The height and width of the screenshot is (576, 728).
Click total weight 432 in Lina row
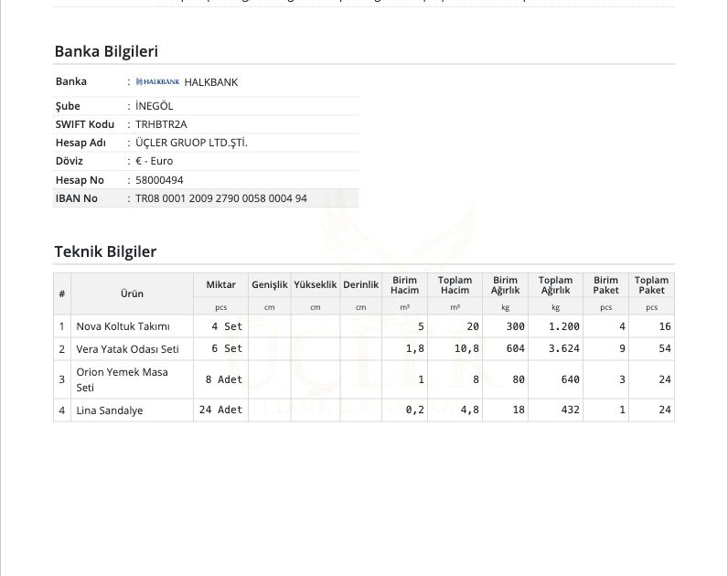pyautogui.click(x=570, y=410)
